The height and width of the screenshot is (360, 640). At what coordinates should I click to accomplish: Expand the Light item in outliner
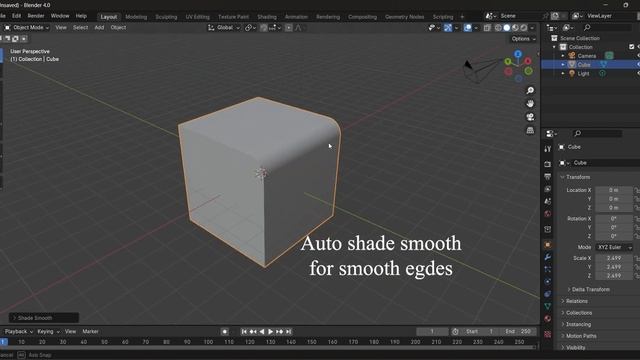pos(563,73)
